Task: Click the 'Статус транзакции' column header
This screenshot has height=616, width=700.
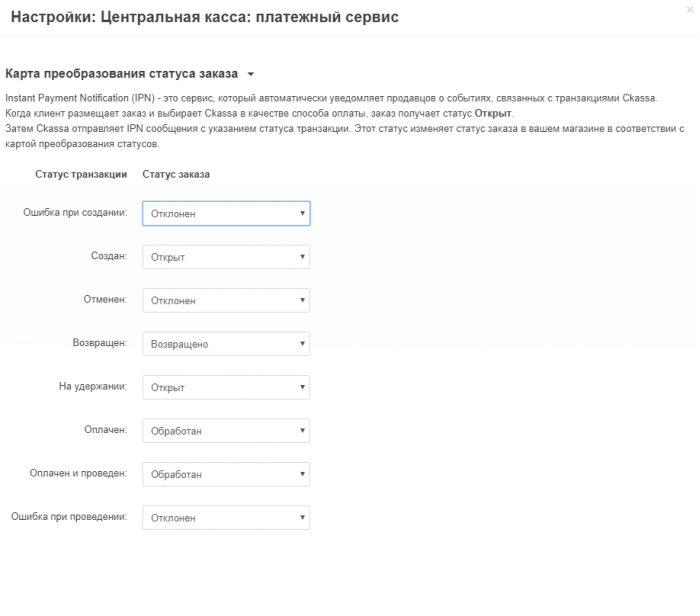Action: pos(81,174)
